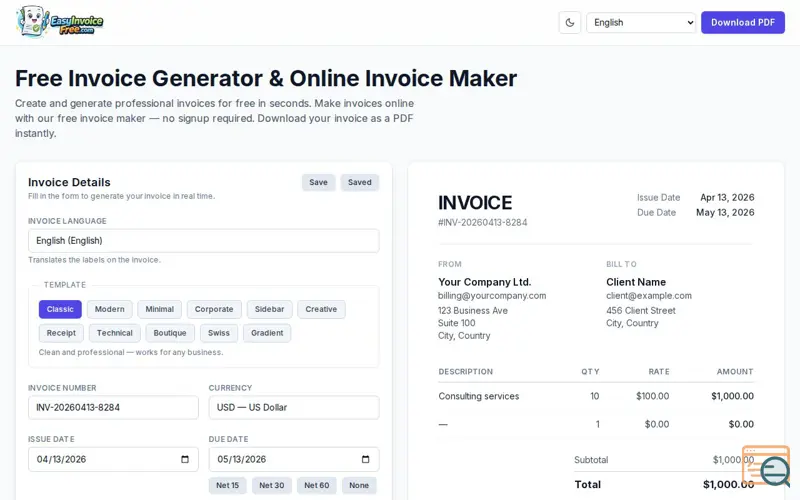Viewport: 800px width, 500px height.
Task: Select the Modern template
Action: (x=110, y=309)
